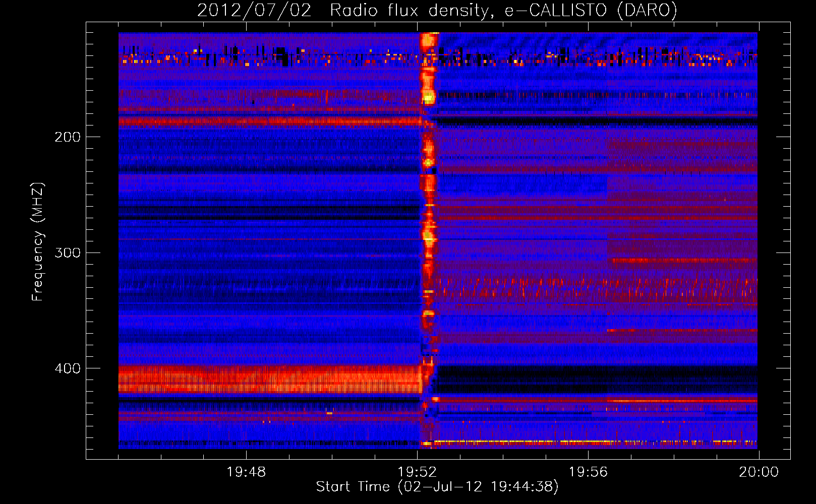This screenshot has height=504, width=816.
Task: Click the 20:00 time tick label
Action: (759, 472)
